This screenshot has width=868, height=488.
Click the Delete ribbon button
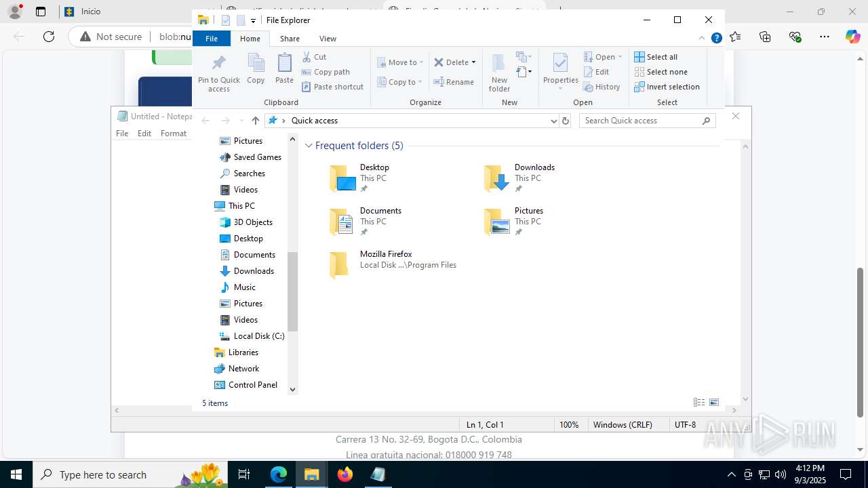tap(452, 62)
